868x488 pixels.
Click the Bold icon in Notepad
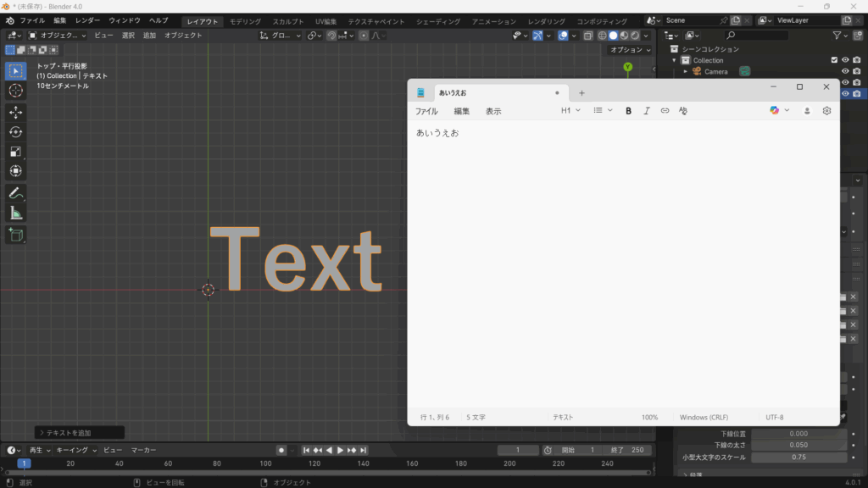pos(628,111)
